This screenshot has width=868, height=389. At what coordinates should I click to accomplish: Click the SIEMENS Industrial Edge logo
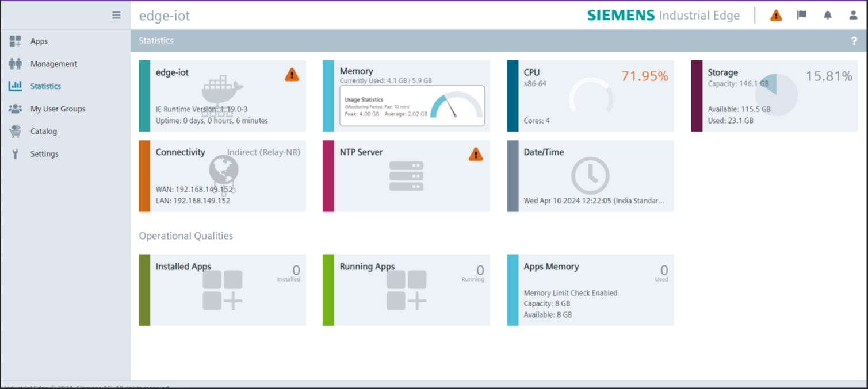(663, 15)
